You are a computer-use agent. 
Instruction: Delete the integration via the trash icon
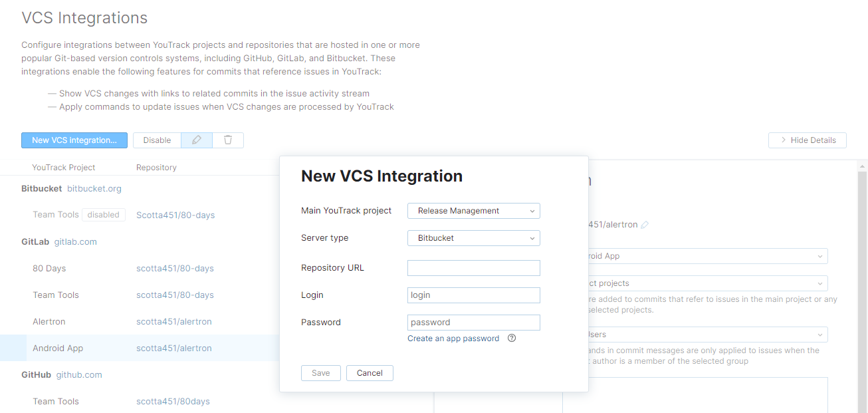(x=228, y=140)
